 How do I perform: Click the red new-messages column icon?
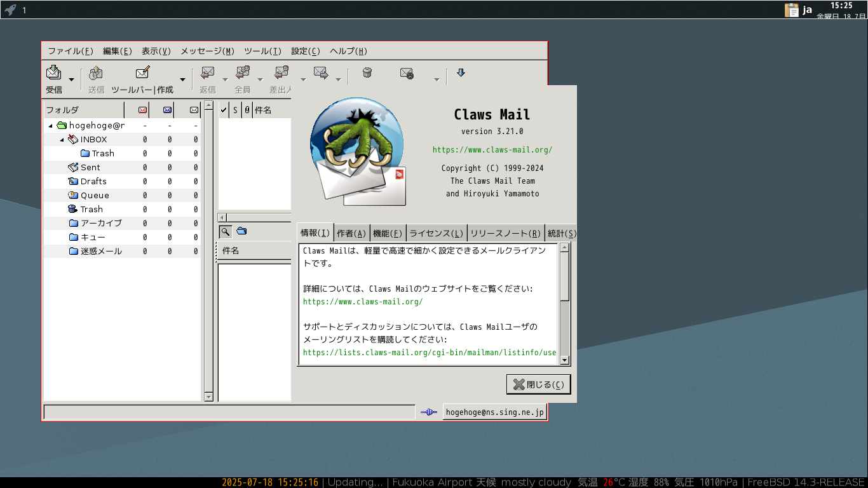tap(142, 110)
